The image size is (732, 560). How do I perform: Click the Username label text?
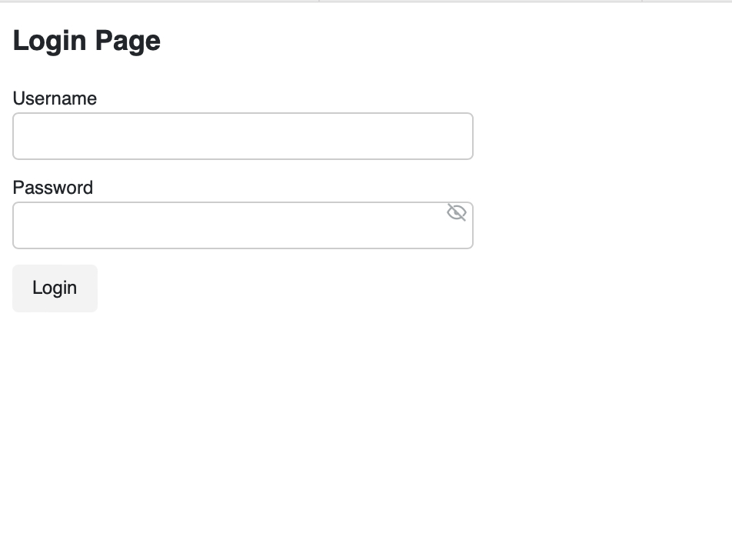point(55,98)
